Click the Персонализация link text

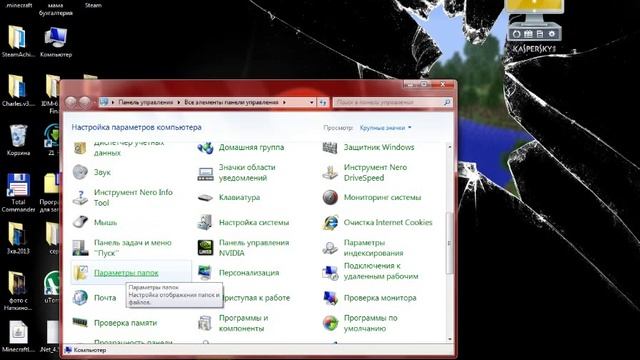(x=249, y=273)
